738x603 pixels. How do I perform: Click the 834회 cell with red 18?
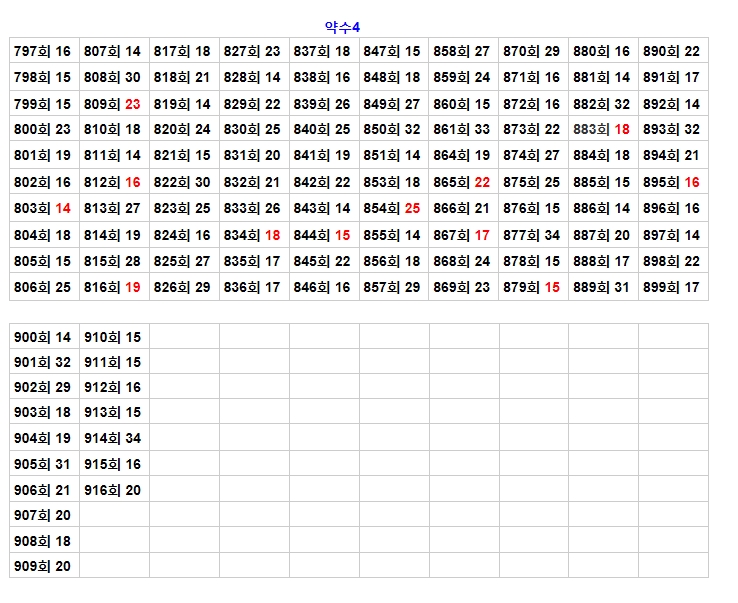253,235
